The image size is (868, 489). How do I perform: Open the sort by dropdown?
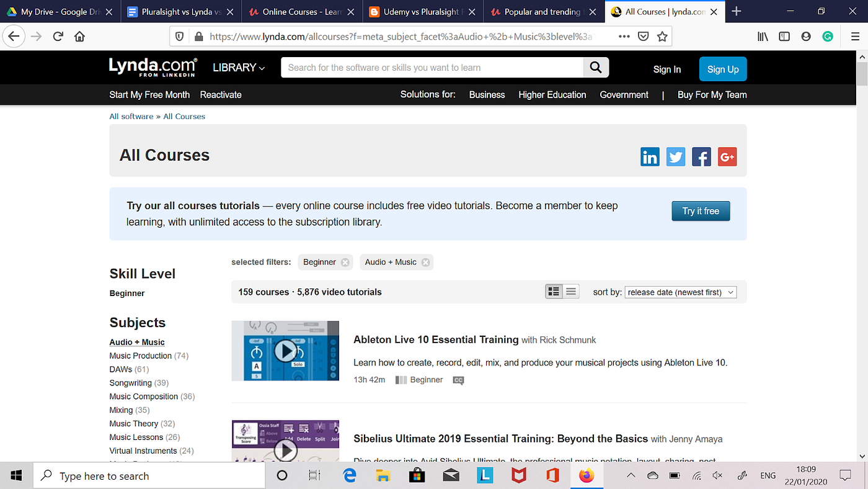[680, 292]
